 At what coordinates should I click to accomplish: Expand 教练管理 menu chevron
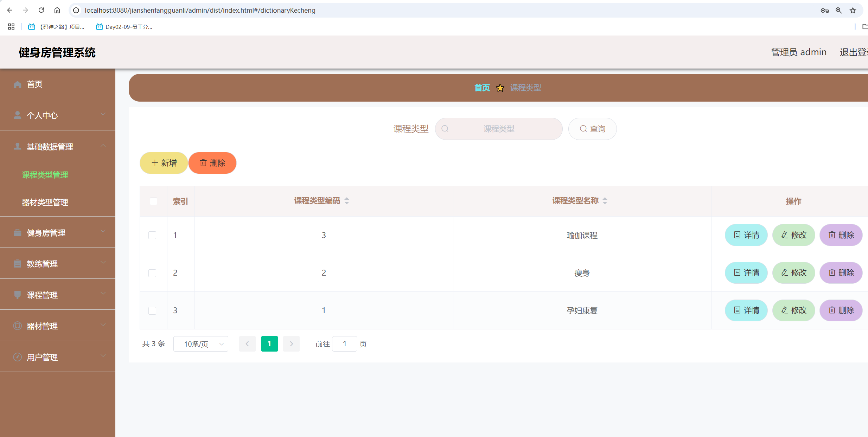click(103, 262)
